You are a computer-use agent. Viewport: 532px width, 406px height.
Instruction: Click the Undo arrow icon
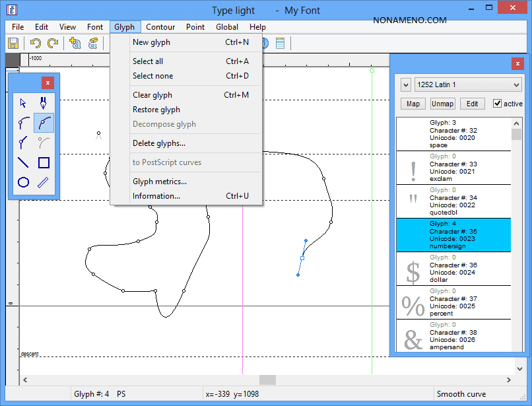click(36, 44)
